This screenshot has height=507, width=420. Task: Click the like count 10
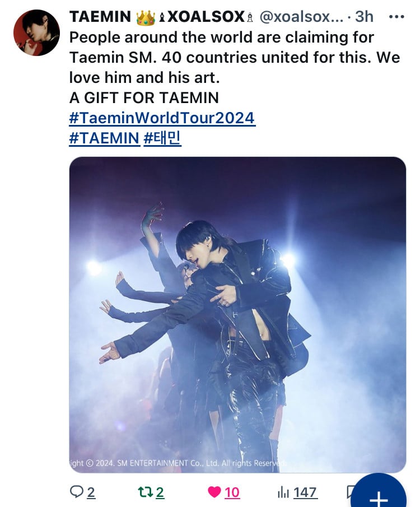232,492
